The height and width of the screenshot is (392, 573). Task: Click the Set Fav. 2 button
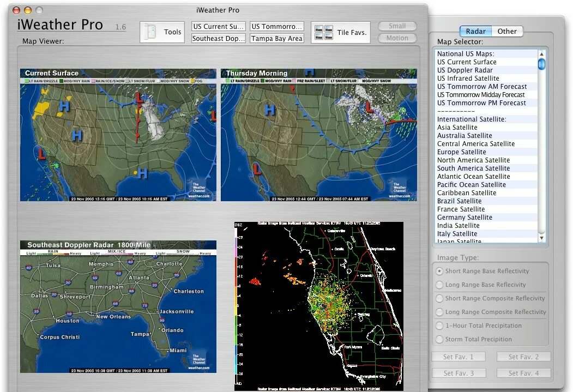[x=523, y=357]
